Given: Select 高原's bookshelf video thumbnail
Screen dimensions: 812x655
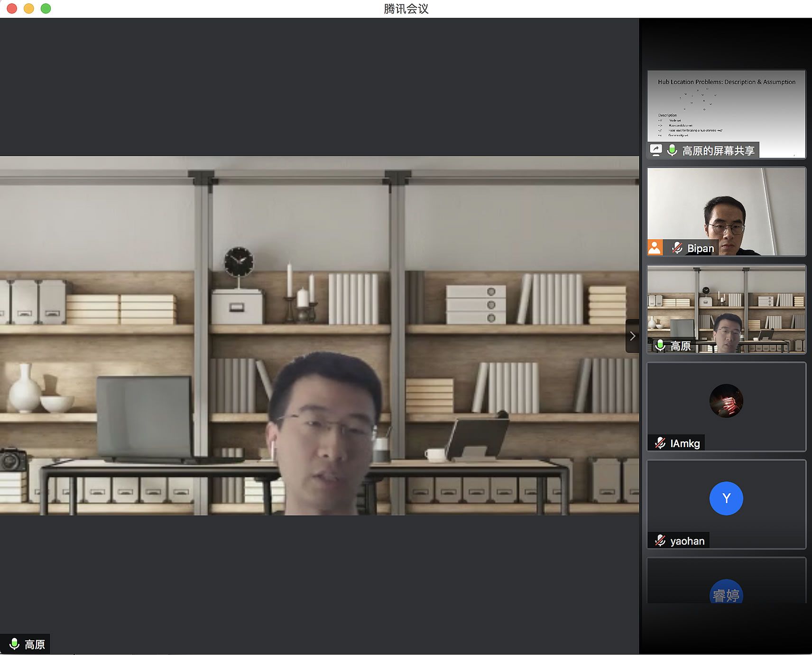Looking at the screenshot, I should tap(726, 304).
